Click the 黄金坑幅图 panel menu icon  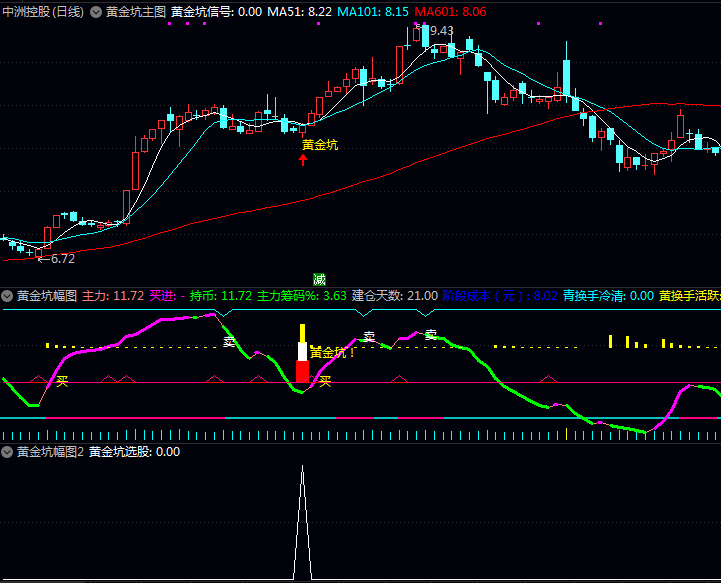7,296
